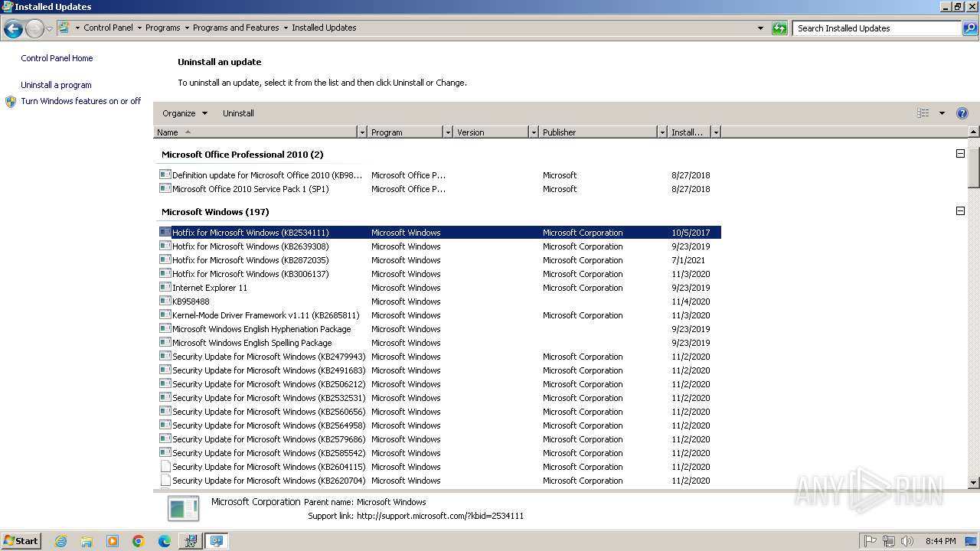The width and height of the screenshot is (980, 551).
Task: Click icon of KB98 definition update row
Action: pyautogui.click(x=165, y=174)
